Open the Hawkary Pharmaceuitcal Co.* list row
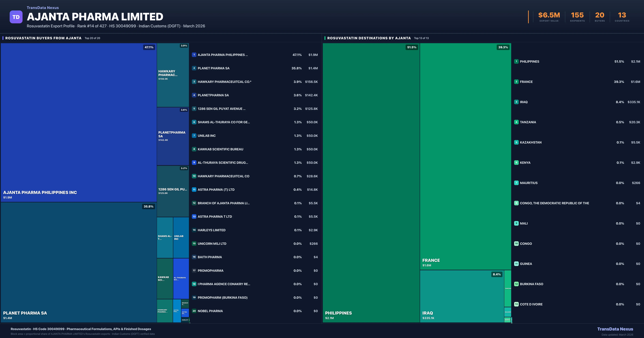The height and width of the screenshot is (338, 644). click(224, 82)
